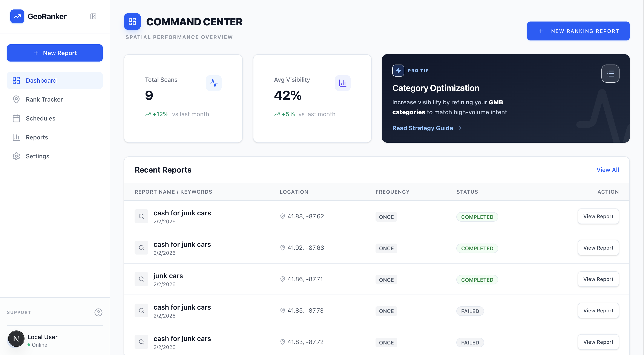This screenshot has width=644, height=355.
Task: Open Schedules via the calendar icon
Action: 16,118
